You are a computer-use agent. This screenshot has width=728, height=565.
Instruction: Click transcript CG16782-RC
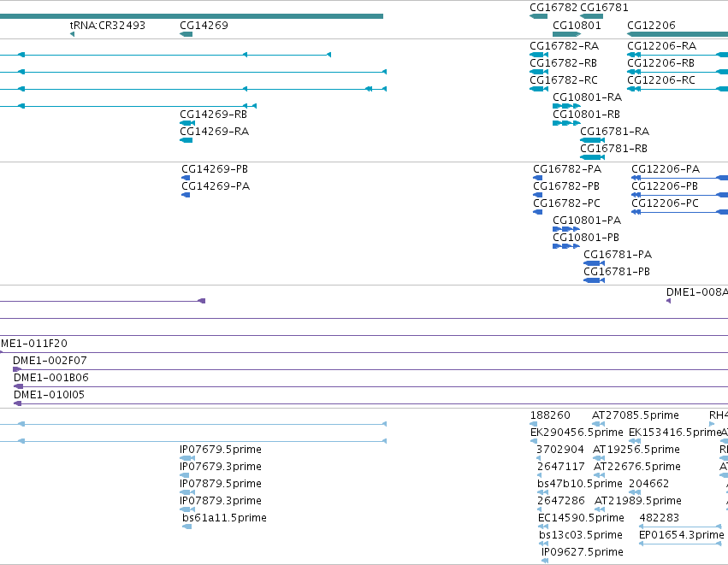564,80
